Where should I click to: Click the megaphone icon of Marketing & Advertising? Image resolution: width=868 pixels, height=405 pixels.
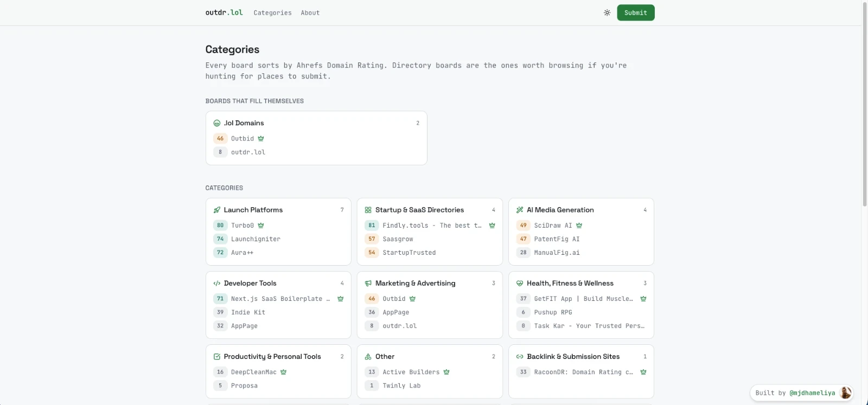tap(368, 283)
